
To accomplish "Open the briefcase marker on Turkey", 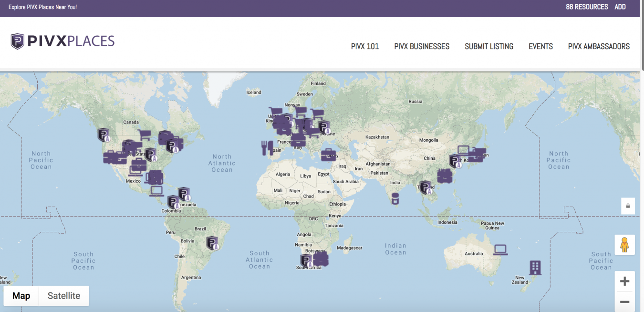I will [x=328, y=155].
